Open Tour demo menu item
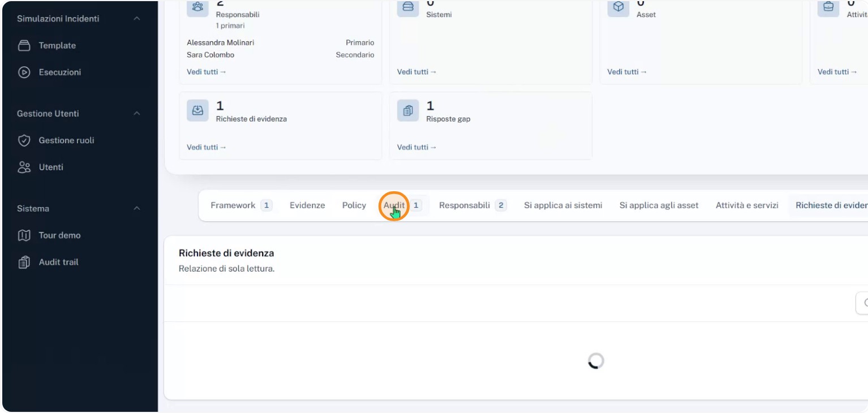This screenshot has width=868, height=413. pos(59,235)
